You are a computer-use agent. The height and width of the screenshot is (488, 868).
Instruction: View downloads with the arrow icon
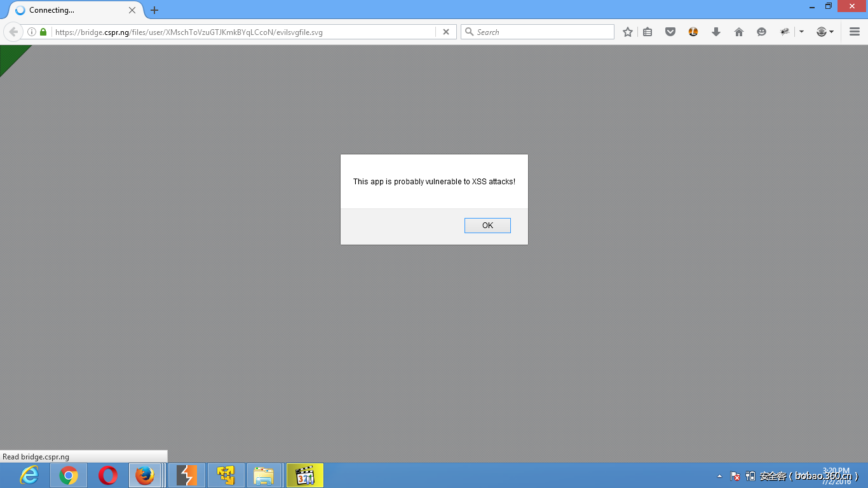pyautogui.click(x=716, y=31)
